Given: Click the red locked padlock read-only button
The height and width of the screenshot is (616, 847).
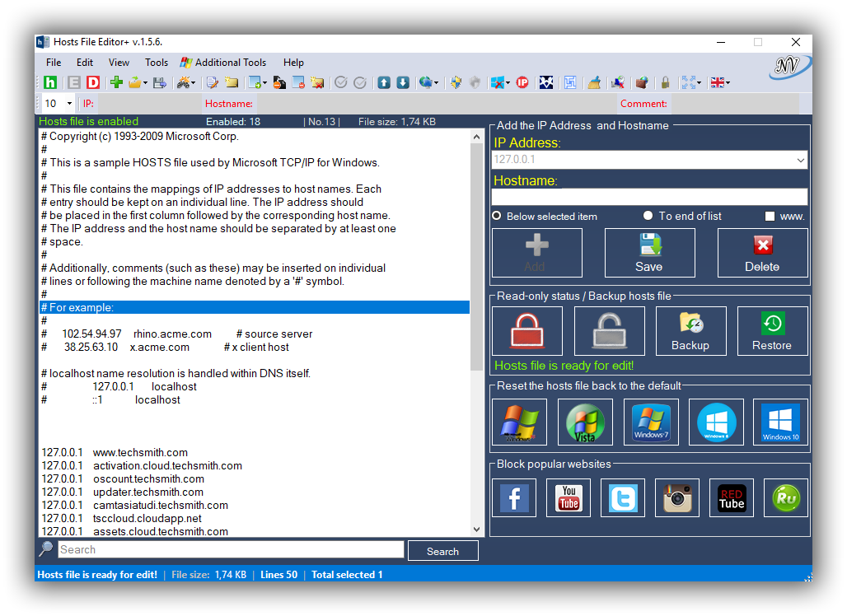Looking at the screenshot, I should (x=527, y=331).
